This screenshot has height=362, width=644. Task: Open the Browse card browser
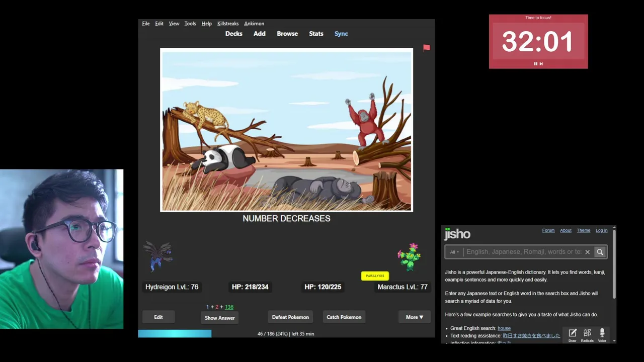coord(287,34)
